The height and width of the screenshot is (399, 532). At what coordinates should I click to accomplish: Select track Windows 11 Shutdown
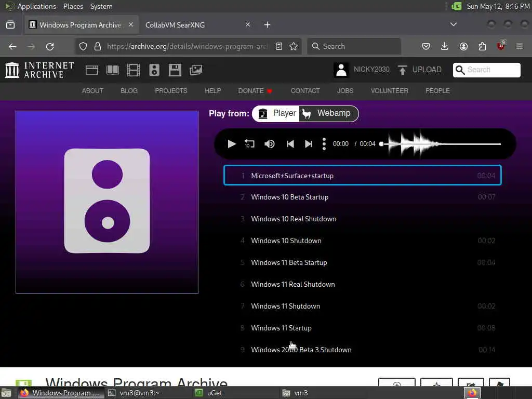[x=362, y=306]
